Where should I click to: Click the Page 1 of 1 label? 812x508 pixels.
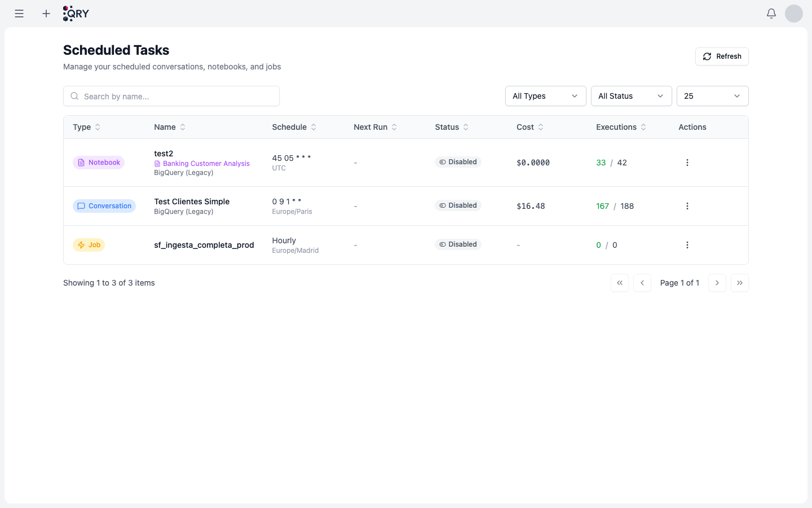click(x=679, y=283)
